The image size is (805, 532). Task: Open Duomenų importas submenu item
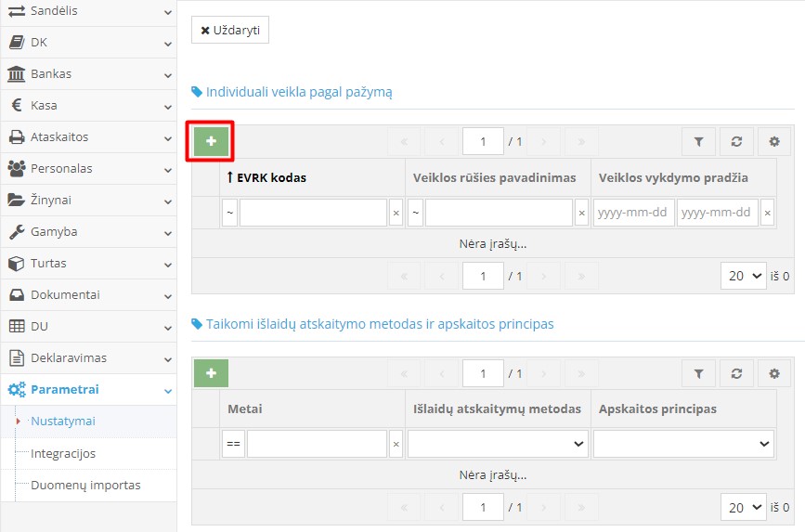85,486
